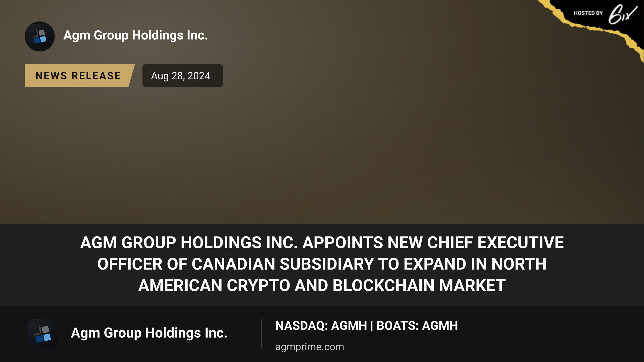This screenshot has height=362, width=644.
Task: Click the word NORTH in the headline
Action: coord(519,264)
